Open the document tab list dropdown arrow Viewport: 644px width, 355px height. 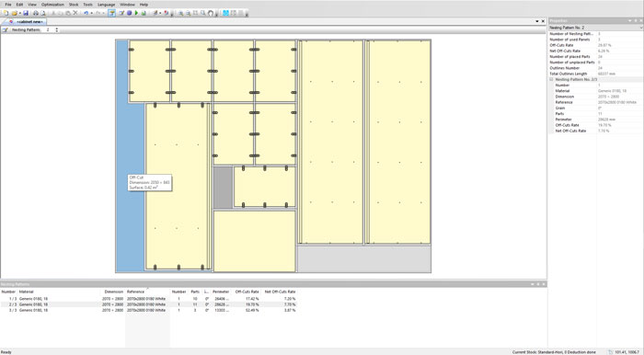pos(536,21)
